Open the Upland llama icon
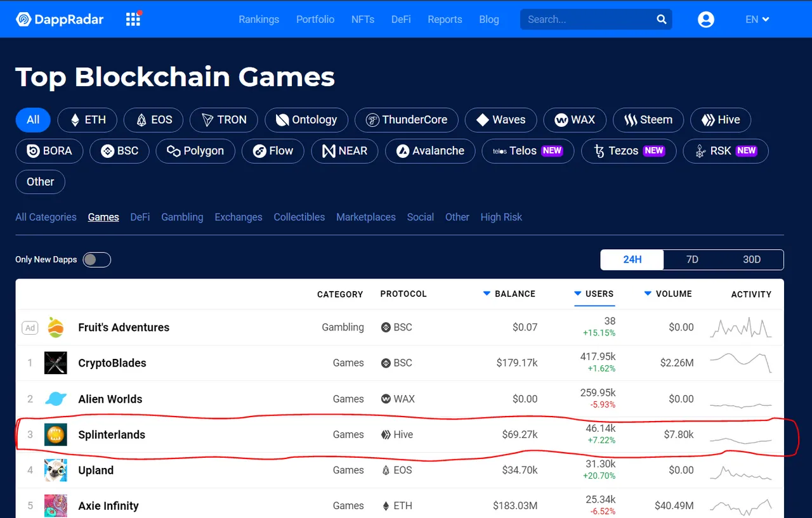The height and width of the screenshot is (518, 812). pyautogui.click(x=56, y=470)
